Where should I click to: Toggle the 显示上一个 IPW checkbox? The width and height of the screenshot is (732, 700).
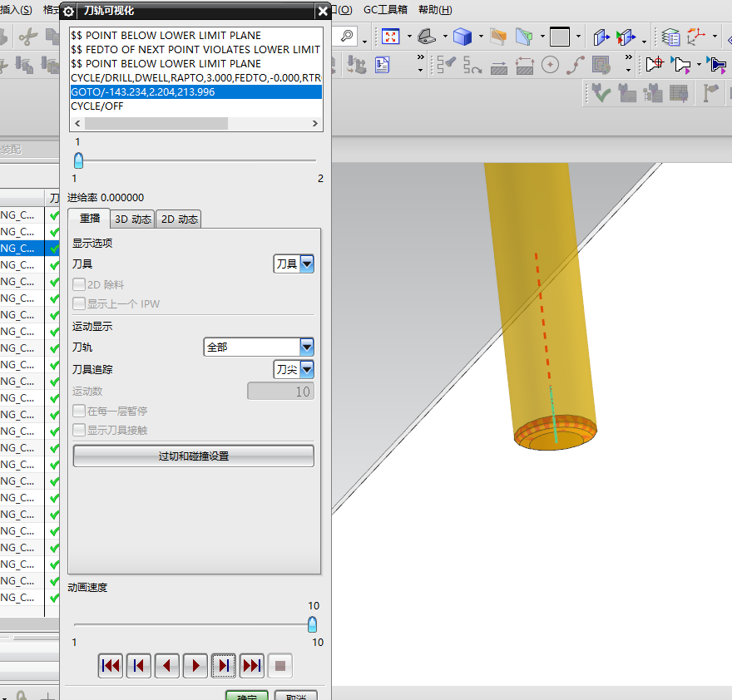79,303
